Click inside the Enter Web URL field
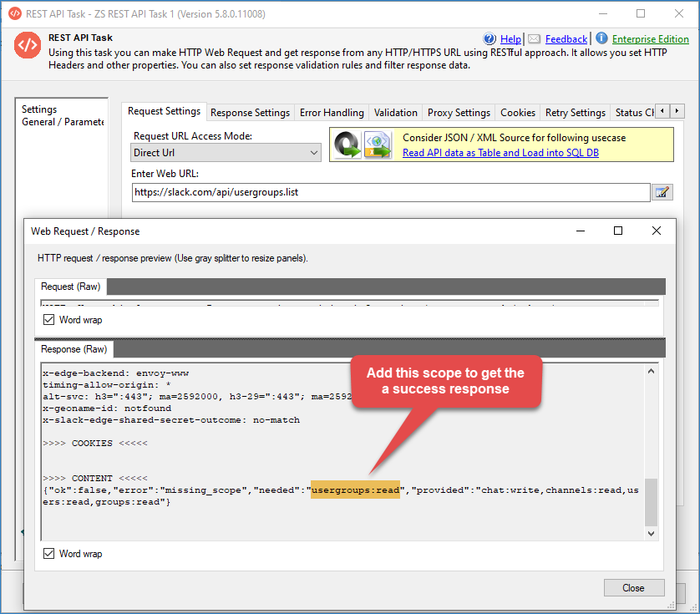700x614 pixels. point(390,192)
